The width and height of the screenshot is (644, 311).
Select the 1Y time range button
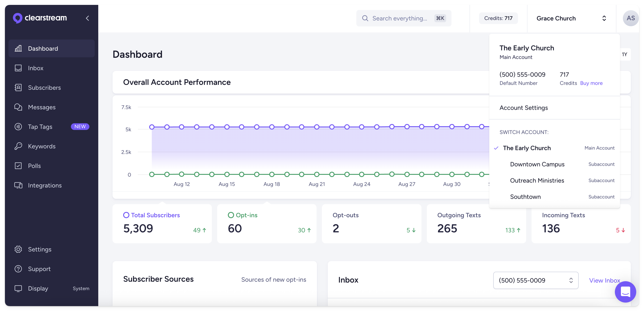tap(624, 54)
